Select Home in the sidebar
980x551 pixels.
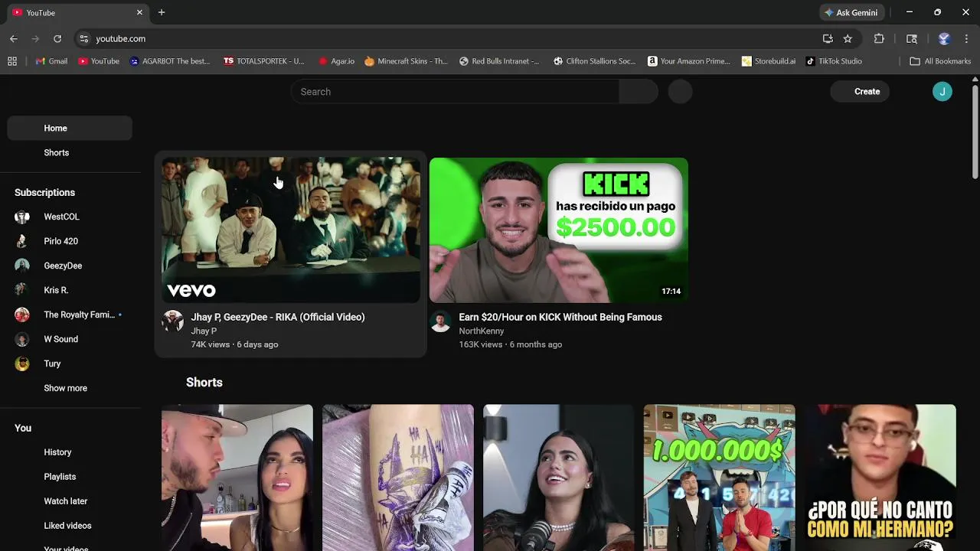(x=70, y=128)
